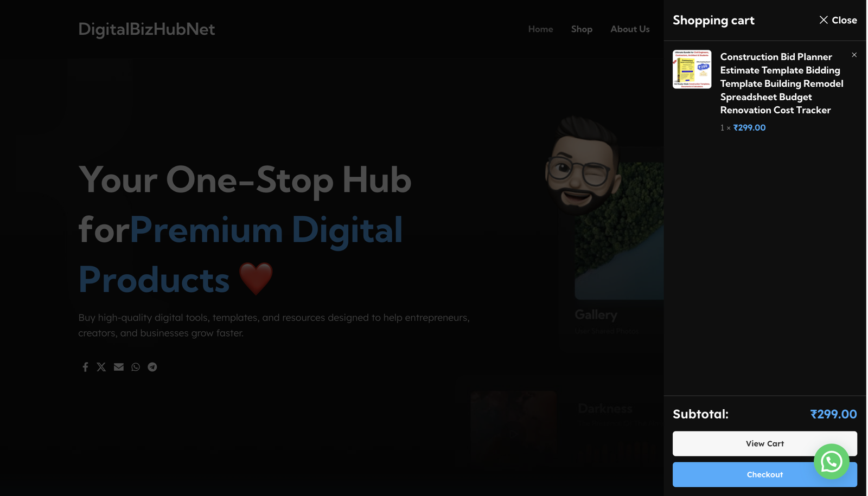Share through WhatsApp icon in social row

coord(136,367)
